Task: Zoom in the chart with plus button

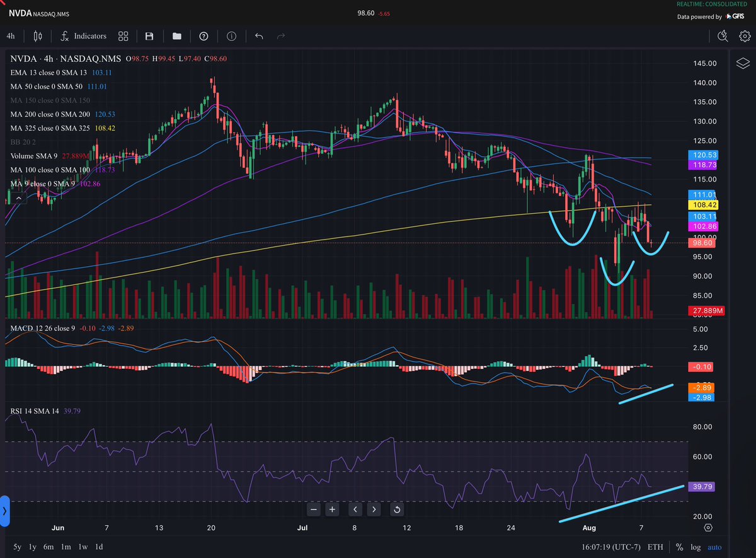Action: pos(333,509)
